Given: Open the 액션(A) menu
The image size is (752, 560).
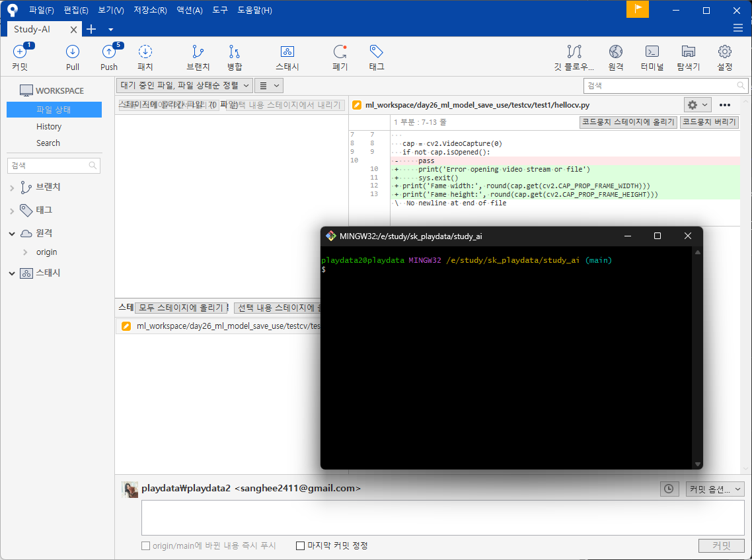Looking at the screenshot, I should pos(190,10).
